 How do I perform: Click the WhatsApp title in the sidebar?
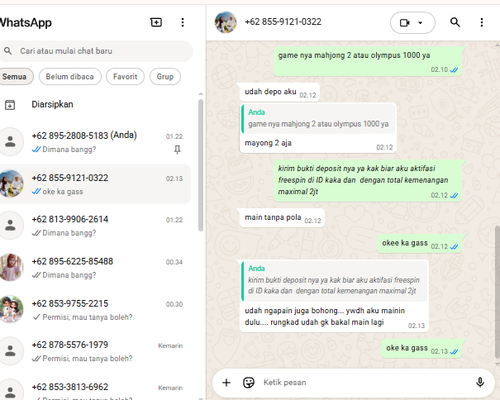click(26, 23)
